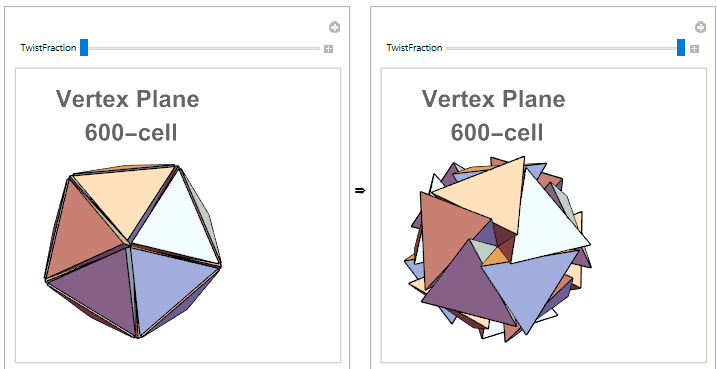Click the arrow between the two panels

pyautogui.click(x=360, y=191)
